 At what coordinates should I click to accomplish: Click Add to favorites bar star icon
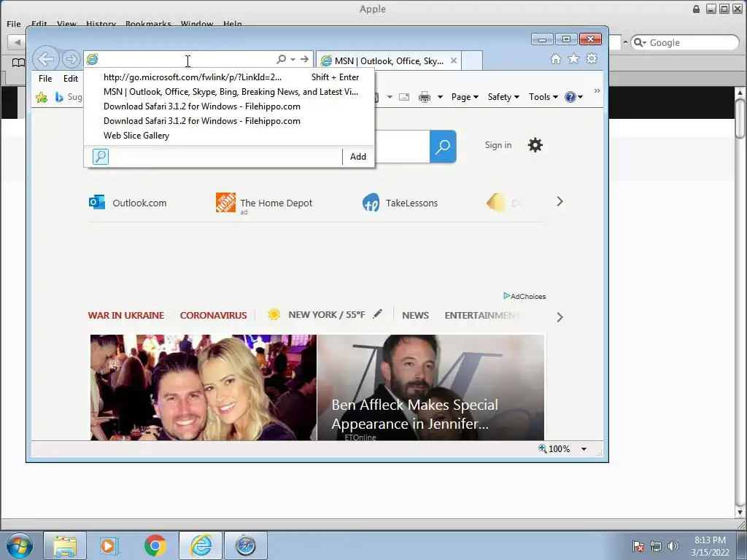pos(42,97)
